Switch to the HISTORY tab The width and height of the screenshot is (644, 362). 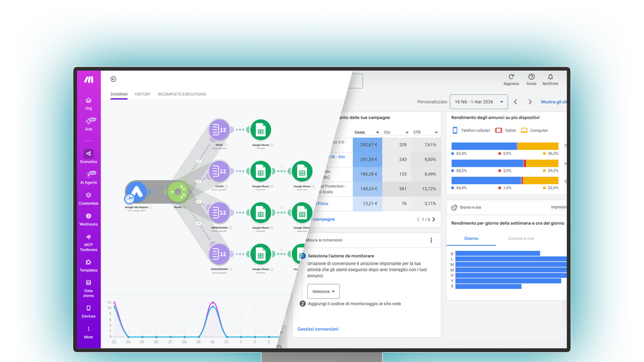pyautogui.click(x=142, y=94)
